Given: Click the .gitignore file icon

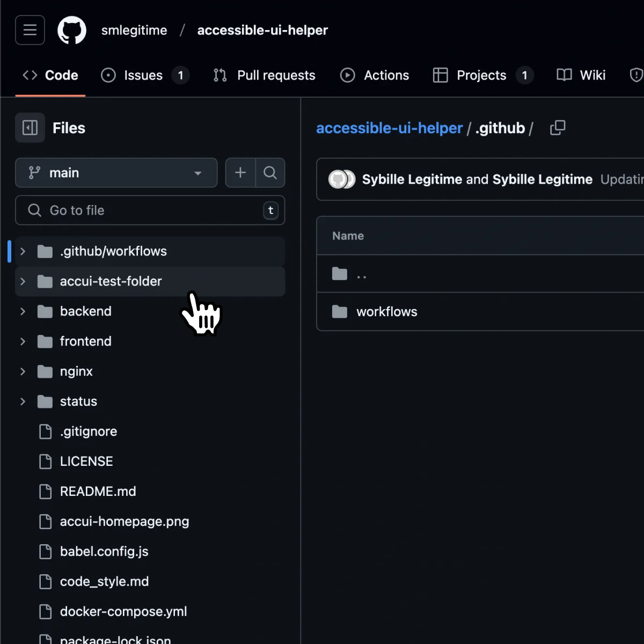Looking at the screenshot, I should point(46,431).
